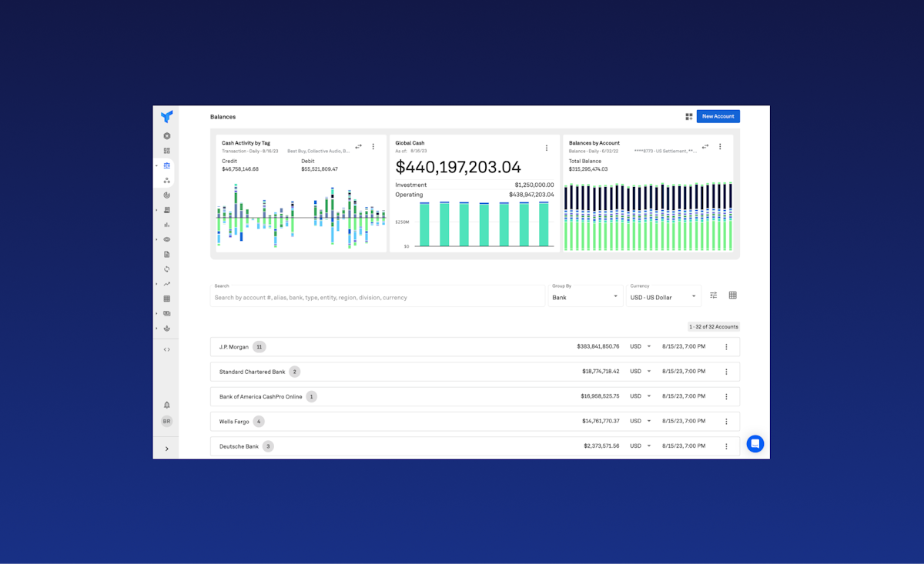Open the kebab menu on the Wells Fargo row
The image size is (924, 564).
pyautogui.click(x=725, y=421)
